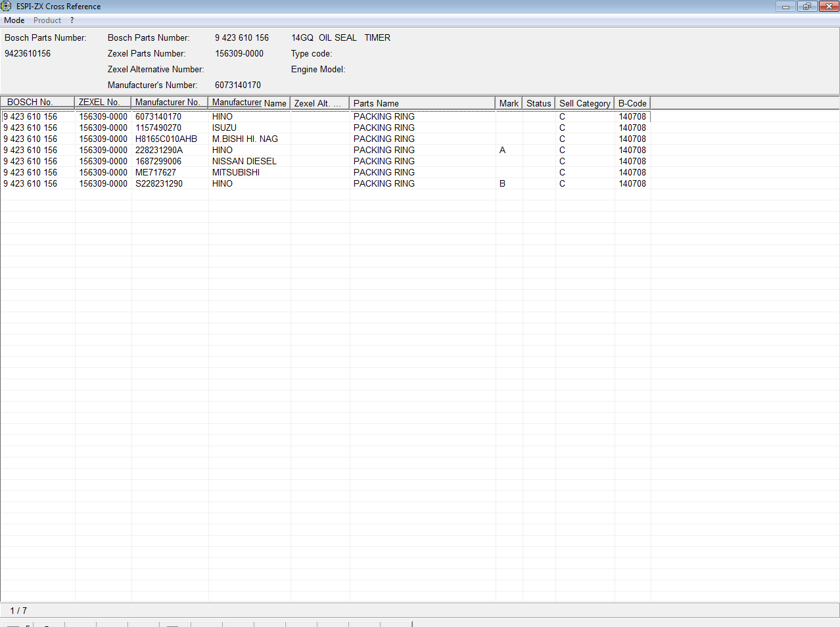Select row with manufacturer number H8165C010AHB
The width and height of the screenshot is (840, 627).
[x=166, y=139]
